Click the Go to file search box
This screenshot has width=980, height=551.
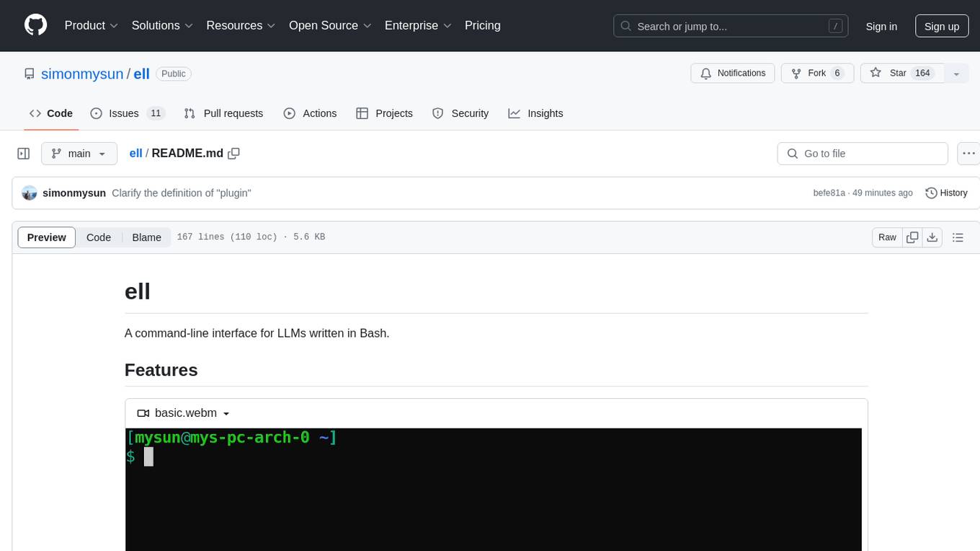pyautogui.click(x=863, y=154)
